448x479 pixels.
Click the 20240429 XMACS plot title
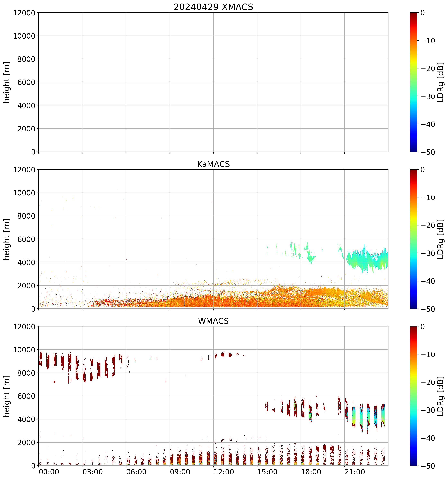(x=213, y=7)
